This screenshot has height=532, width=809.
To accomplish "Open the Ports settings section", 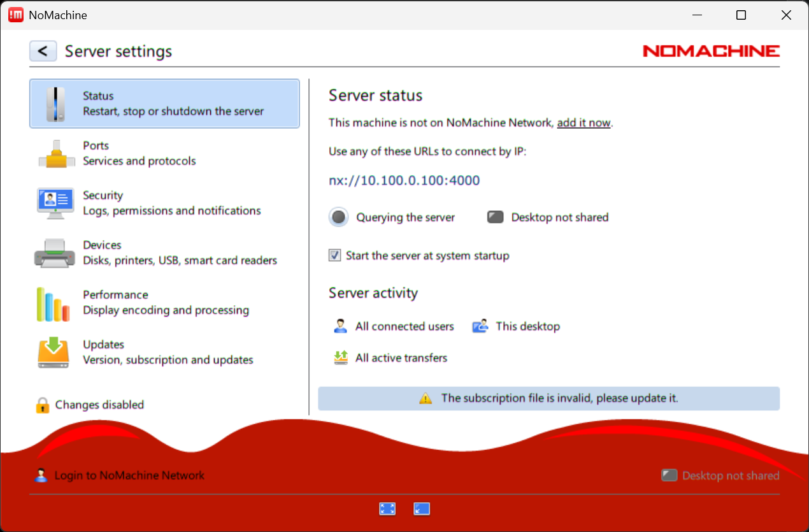I will click(139, 154).
